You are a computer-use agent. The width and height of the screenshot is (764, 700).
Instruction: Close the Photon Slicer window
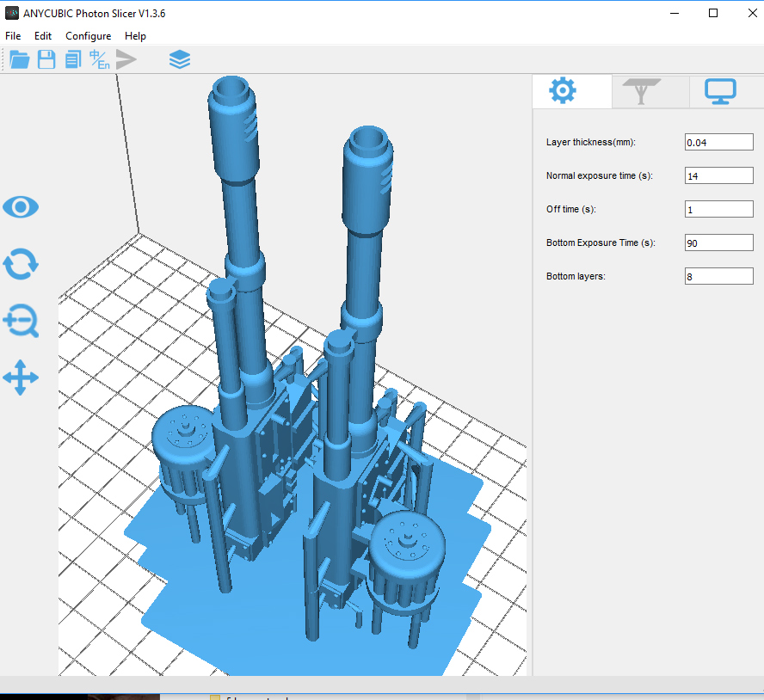tap(752, 13)
